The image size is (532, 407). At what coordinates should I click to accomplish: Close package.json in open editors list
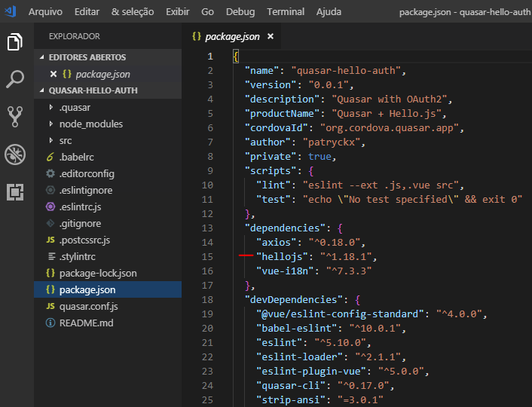53,74
